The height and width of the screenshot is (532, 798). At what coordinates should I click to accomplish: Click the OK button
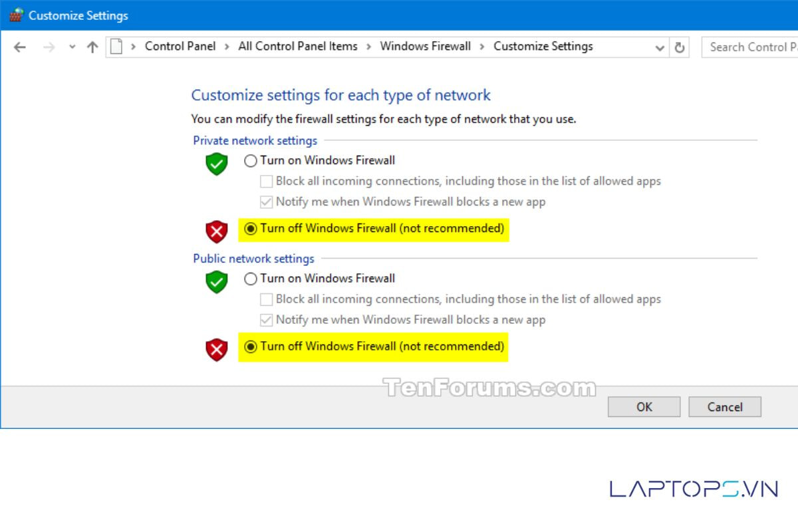pyautogui.click(x=644, y=407)
